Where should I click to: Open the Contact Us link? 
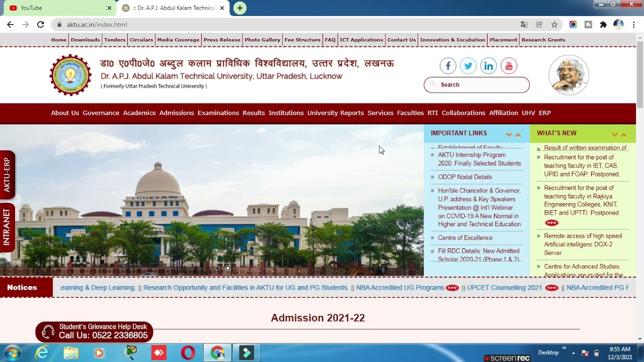click(401, 40)
